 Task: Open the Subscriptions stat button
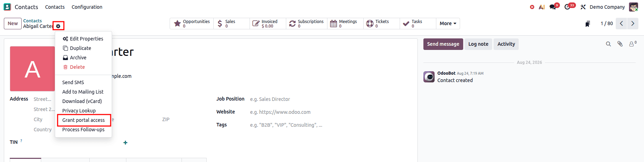306,23
